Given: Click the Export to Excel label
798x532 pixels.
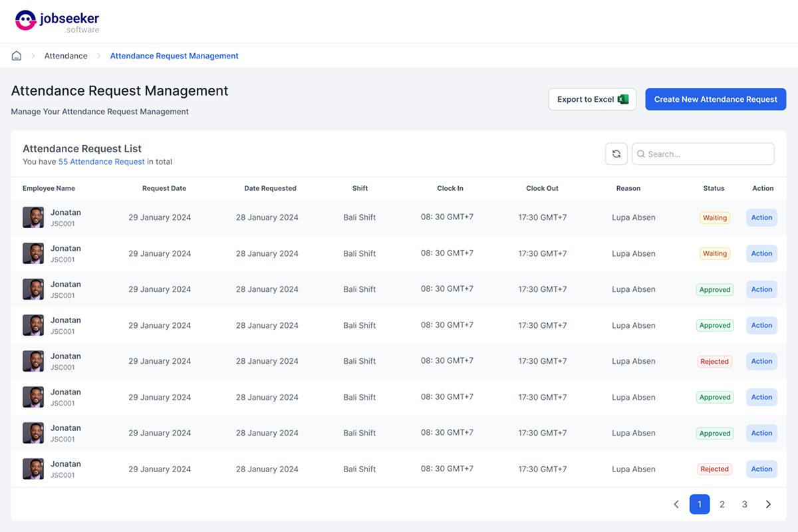Looking at the screenshot, I should click(586, 99).
